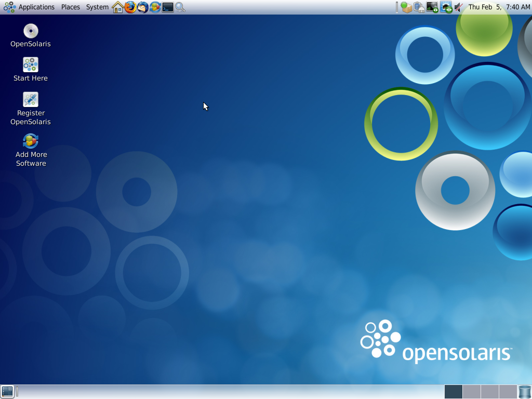Click the Show Desktop button
Image resolution: width=532 pixels, height=399 pixels.
[x=7, y=392]
